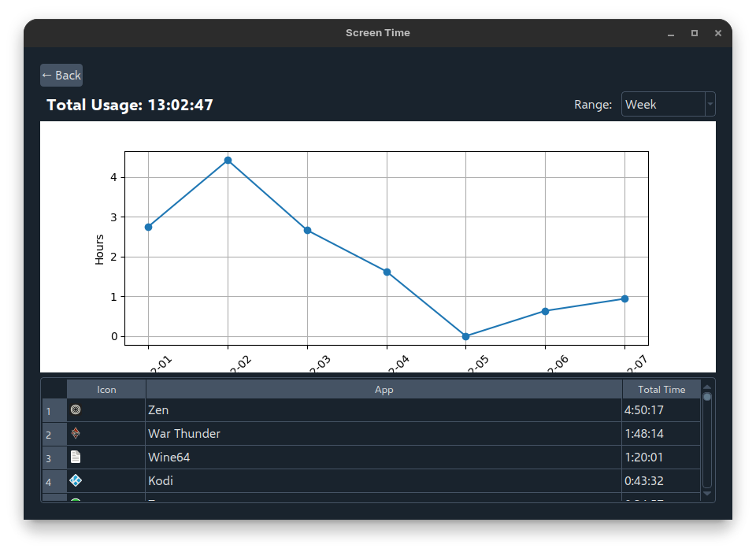Click the table scrollbar thumb
The width and height of the screenshot is (756, 552).
(707, 397)
